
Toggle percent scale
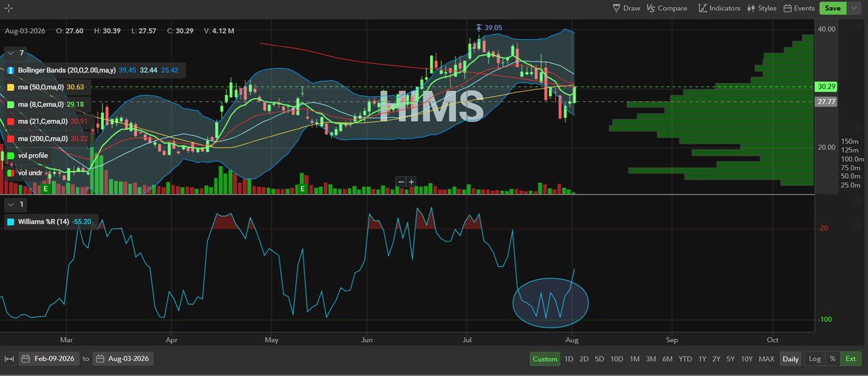pos(833,359)
